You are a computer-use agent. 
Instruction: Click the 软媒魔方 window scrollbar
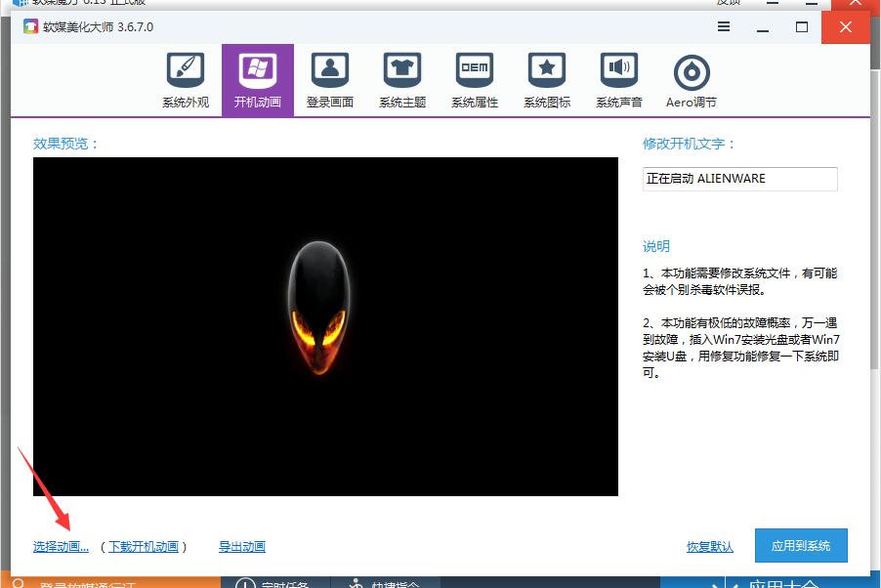click(x=875, y=219)
